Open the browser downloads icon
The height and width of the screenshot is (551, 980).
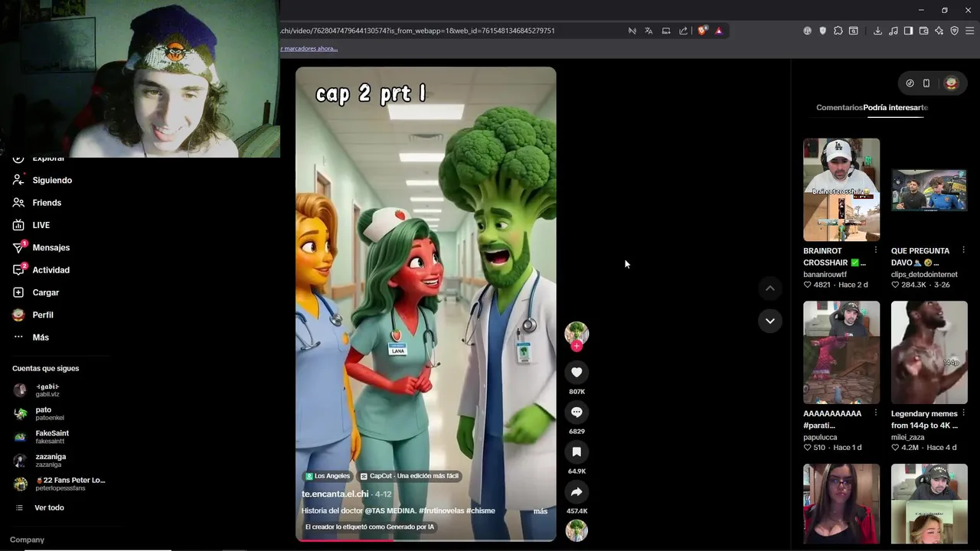tap(877, 31)
